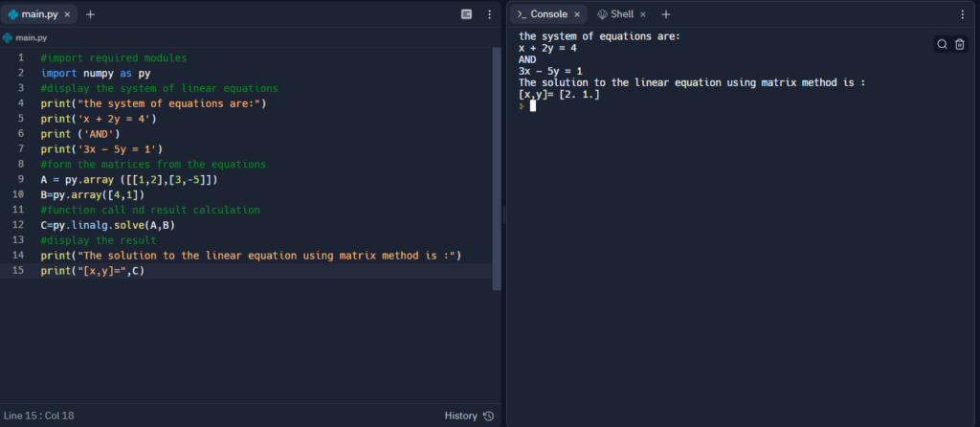Search the console output

click(x=942, y=44)
